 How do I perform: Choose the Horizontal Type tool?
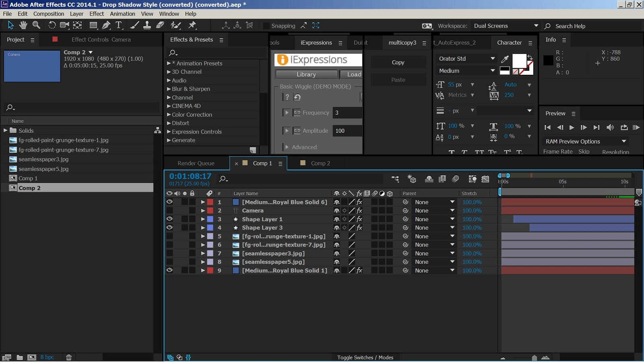(x=119, y=25)
